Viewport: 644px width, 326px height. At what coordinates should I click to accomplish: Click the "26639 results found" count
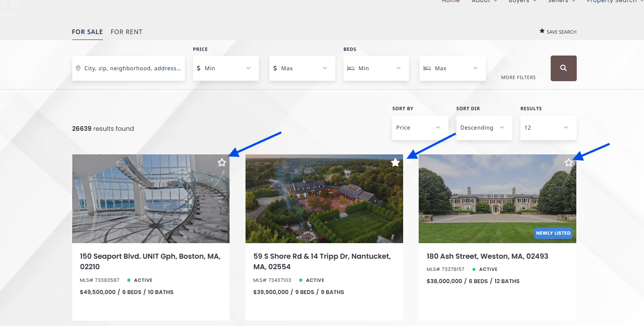tap(103, 129)
